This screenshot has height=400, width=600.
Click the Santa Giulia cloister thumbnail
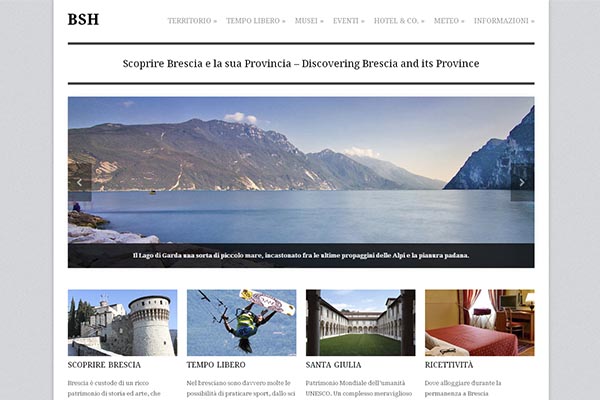[x=360, y=323]
